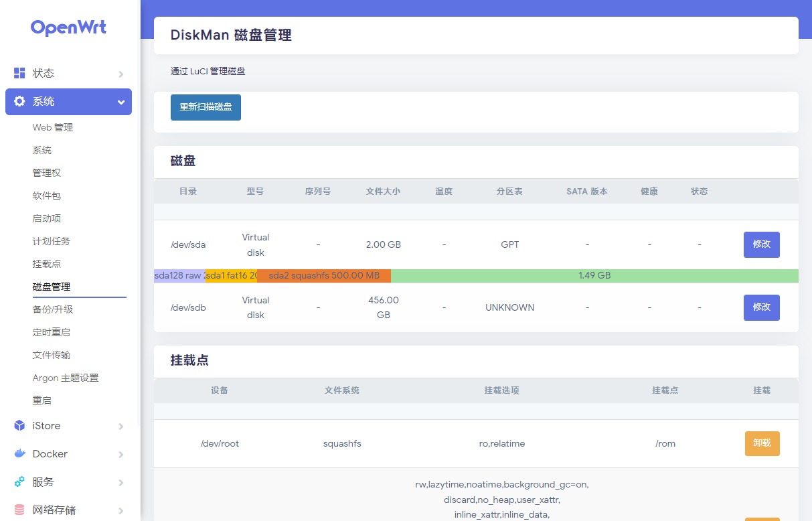This screenshot has height=521, width=812.
Task: Click the 系统 gear icon in sidebar
Action: coord(19,101)
